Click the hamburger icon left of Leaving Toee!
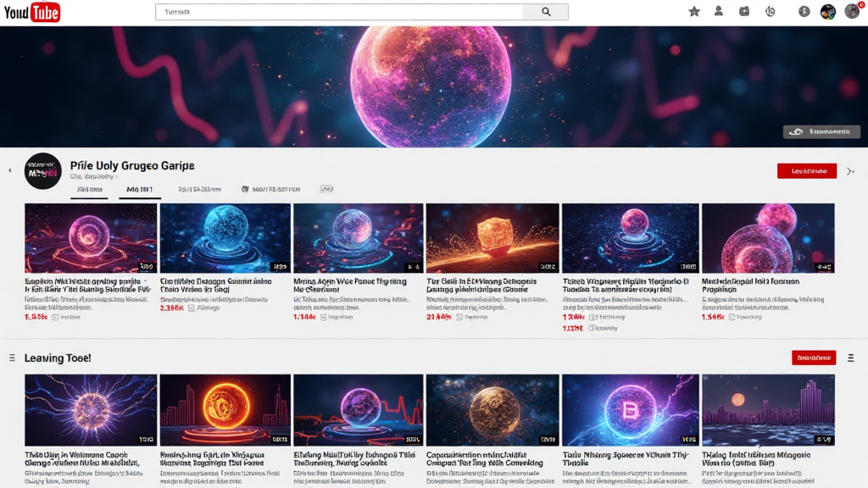 click(12, 358)
